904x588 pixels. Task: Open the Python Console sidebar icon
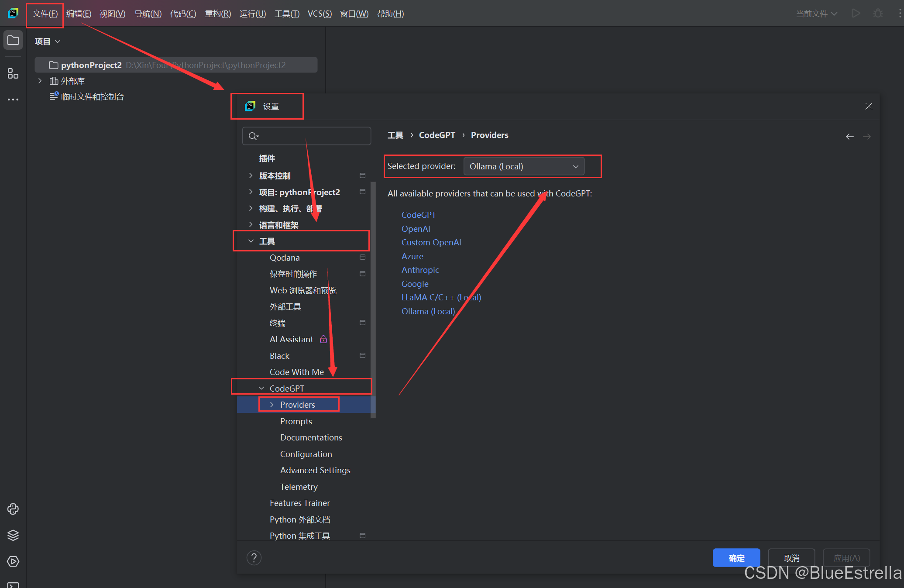coord(13,509)
